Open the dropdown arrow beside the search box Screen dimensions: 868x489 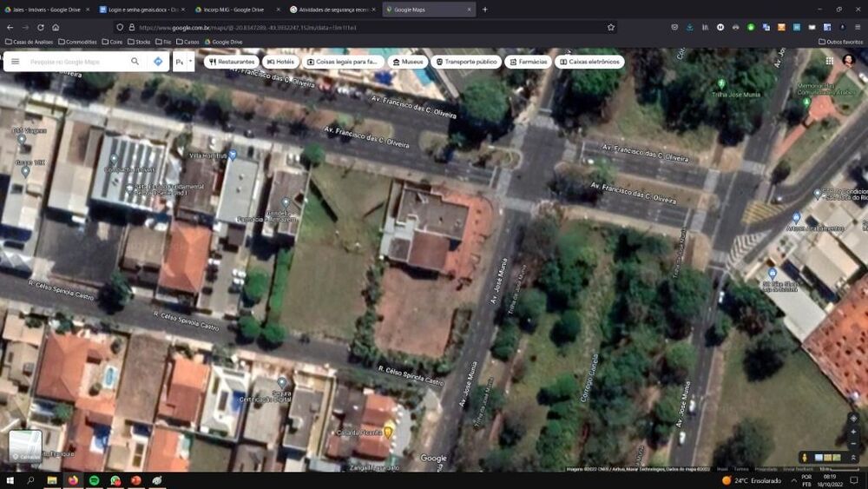click(190, 62)
